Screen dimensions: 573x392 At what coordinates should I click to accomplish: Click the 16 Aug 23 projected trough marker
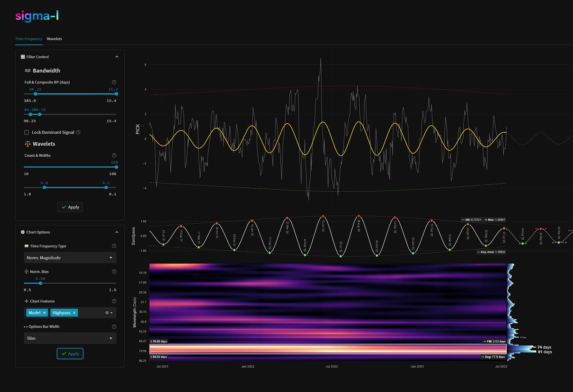(523, 244)
